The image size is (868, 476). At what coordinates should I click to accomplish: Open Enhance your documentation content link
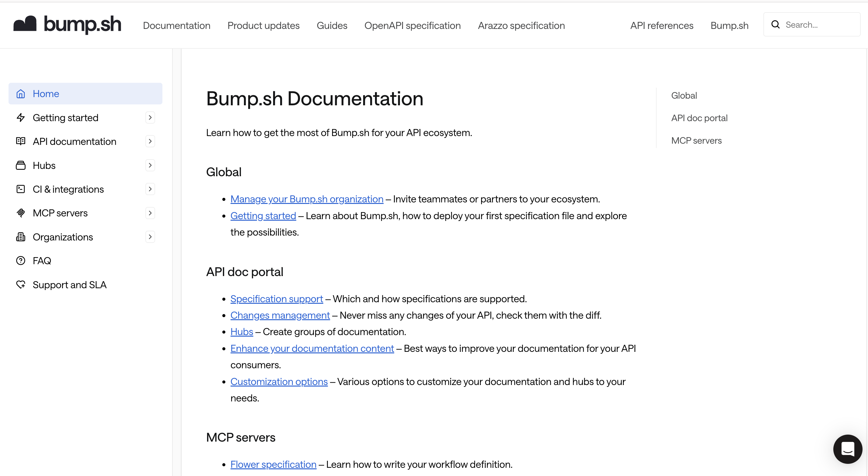point(312,348)
